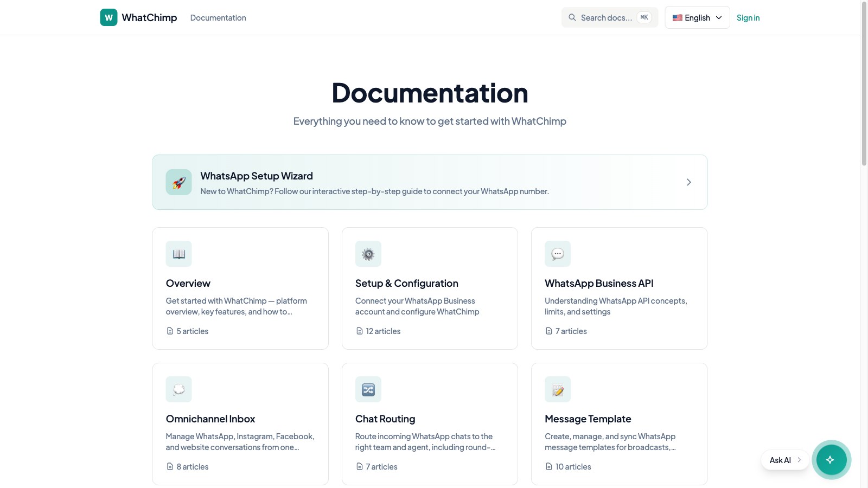Click 'Connect your WhatsApp Business account' description
The height and width of the screenshot is (488, 868).
[x=417, y=306]
